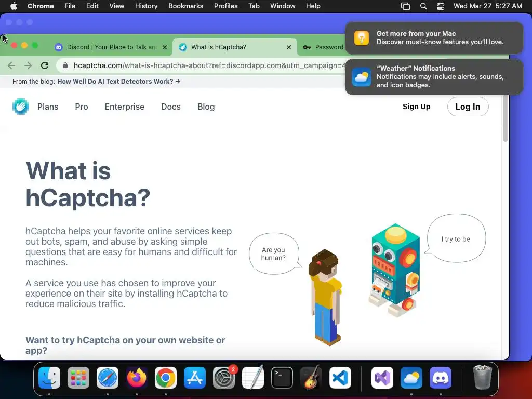Open the Weather Notifications alert

(x=434, y=77)
